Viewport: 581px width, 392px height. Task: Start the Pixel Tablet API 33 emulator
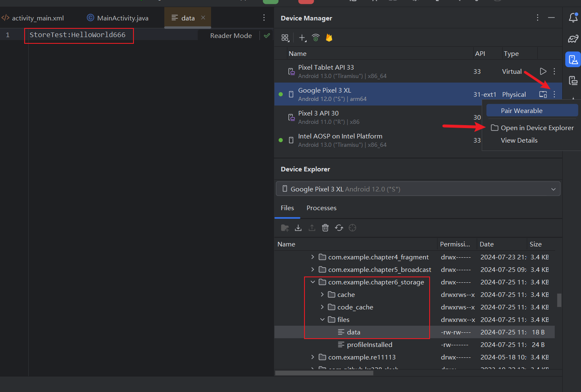543,71
